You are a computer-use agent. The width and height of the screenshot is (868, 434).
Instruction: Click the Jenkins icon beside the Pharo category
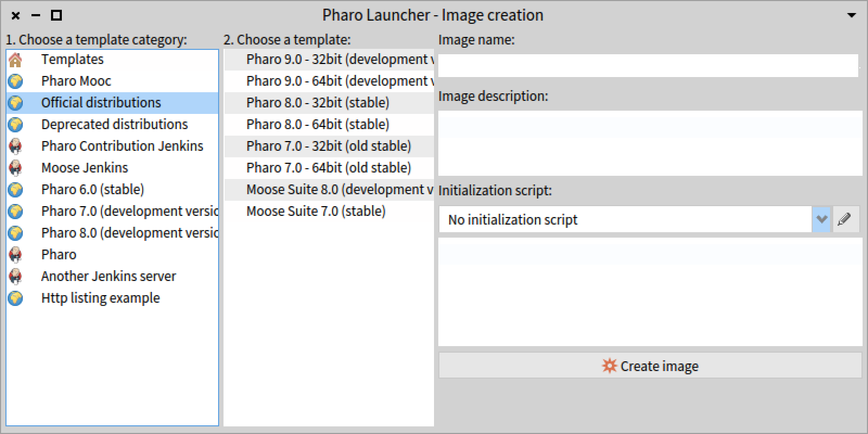(x=16, y=254)
